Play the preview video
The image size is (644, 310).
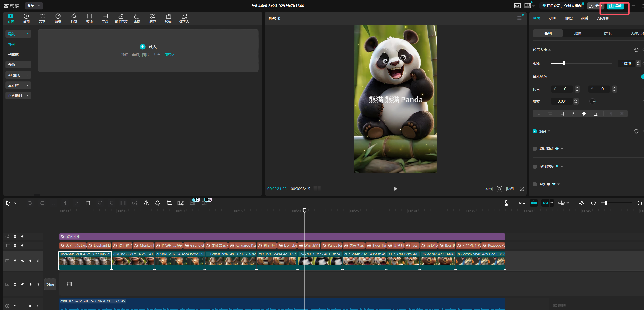[x=396, y=189]
